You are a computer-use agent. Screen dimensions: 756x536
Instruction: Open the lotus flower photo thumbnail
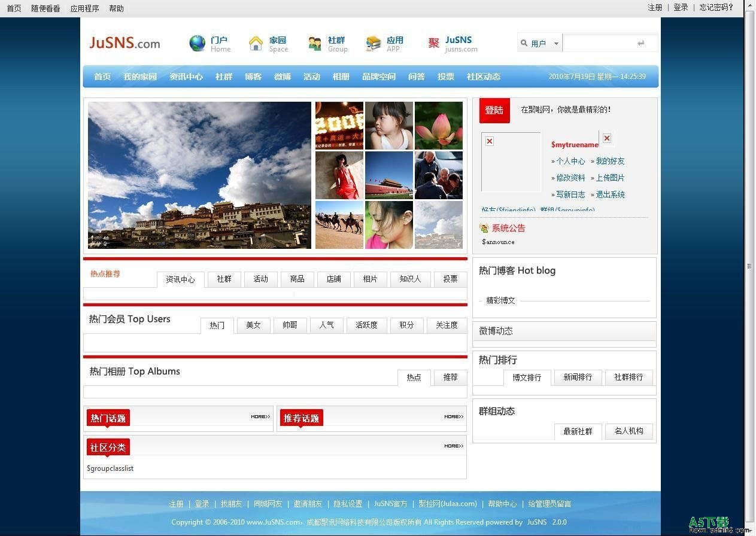[x=439, y=125]
